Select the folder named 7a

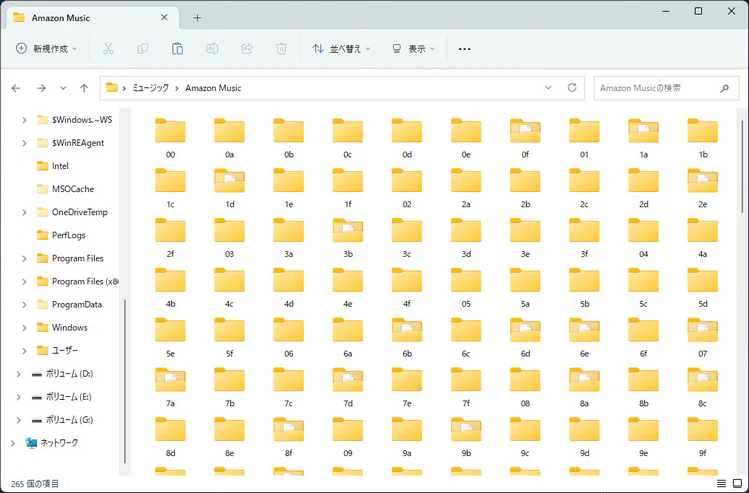[171, 387]
